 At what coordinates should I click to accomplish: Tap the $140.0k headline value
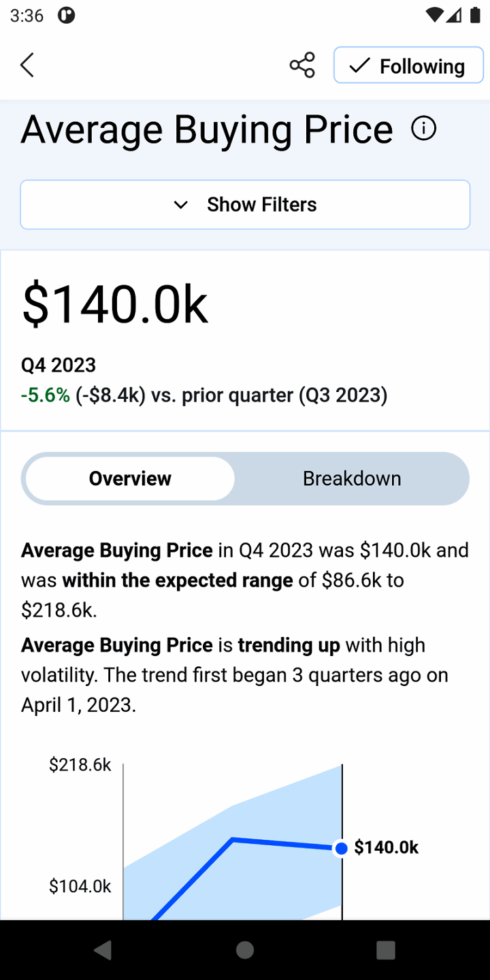pos(114,304)
